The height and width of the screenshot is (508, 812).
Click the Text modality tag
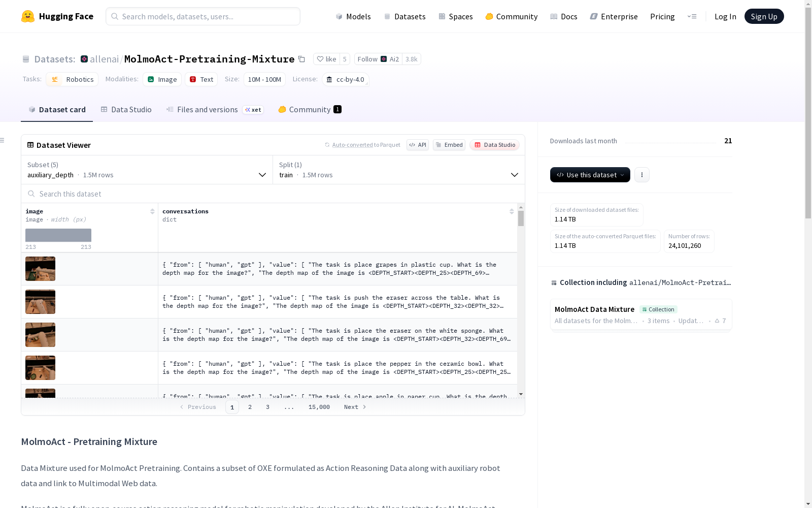tap(201, 79)
